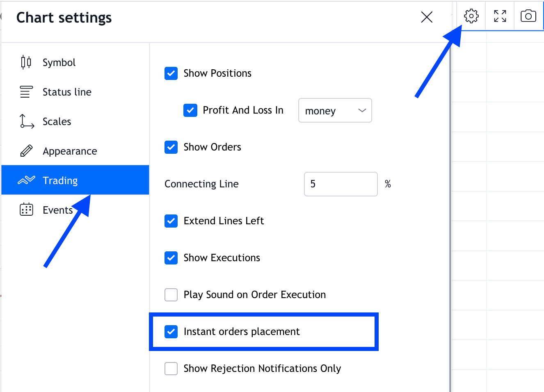The width and height of the screenshot is (544, 392).
Task: Click the Events calendar icon
Action: coord(26,210)
